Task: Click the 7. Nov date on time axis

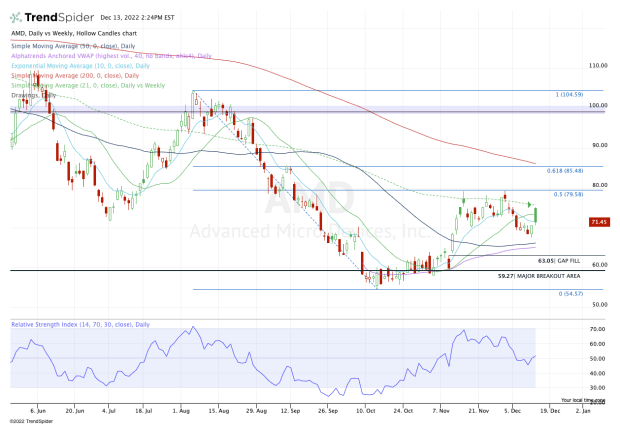Action: tap(439, 409)
